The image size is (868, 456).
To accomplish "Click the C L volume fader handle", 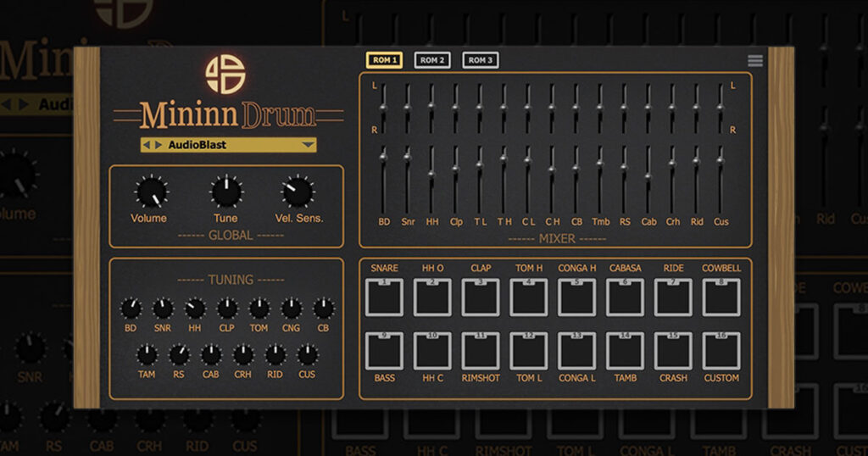I will 527,160.
